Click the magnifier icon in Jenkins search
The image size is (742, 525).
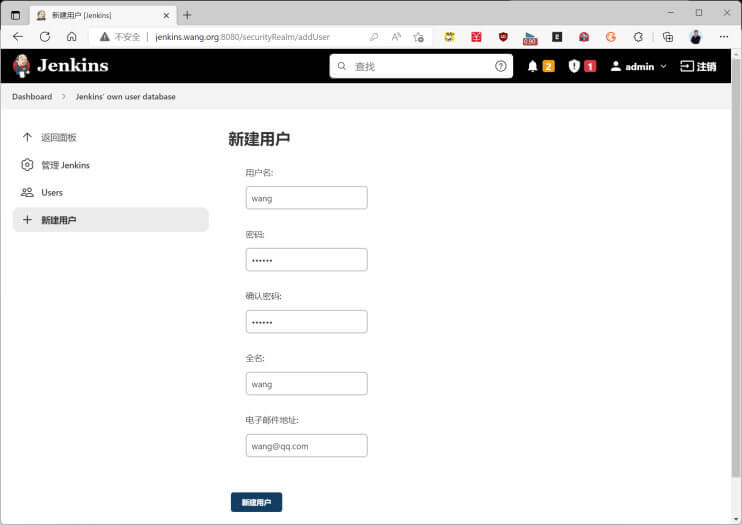[x=342, y=66]
